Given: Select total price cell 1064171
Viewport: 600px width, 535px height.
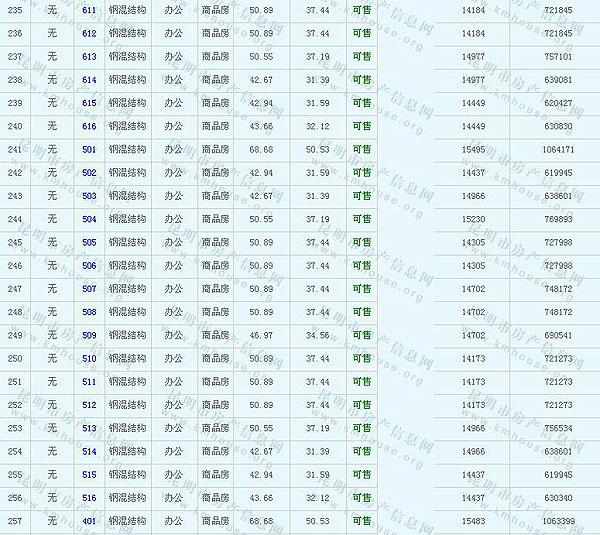Looking at the screenshot, I should [557, 150].
